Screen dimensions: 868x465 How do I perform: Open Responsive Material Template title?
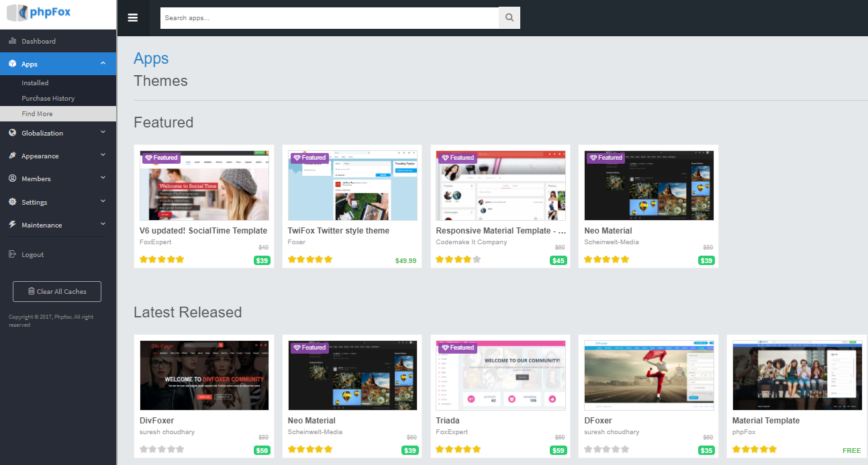point(501,231)
